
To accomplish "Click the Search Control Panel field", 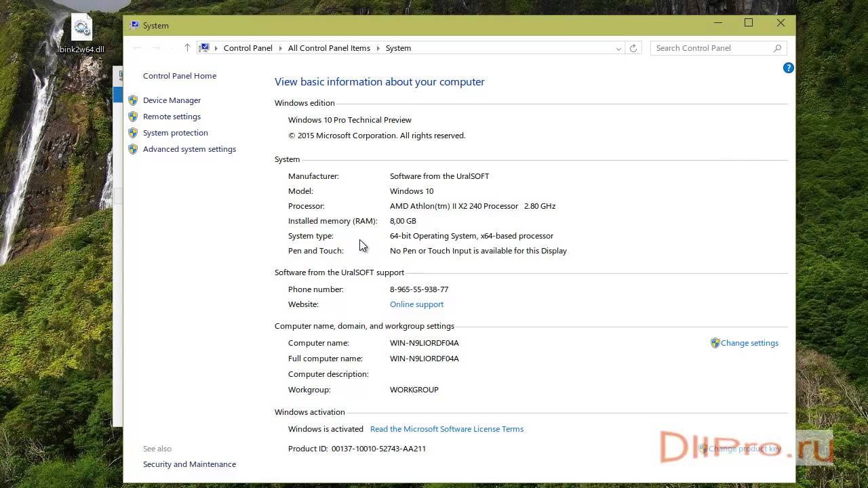I will pyautogui.click(x=712, y=48).
